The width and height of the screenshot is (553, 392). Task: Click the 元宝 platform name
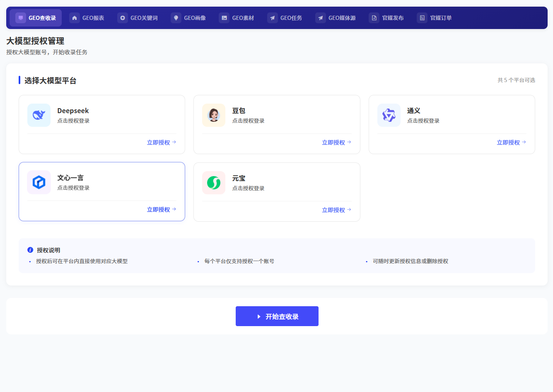[239, 178]
